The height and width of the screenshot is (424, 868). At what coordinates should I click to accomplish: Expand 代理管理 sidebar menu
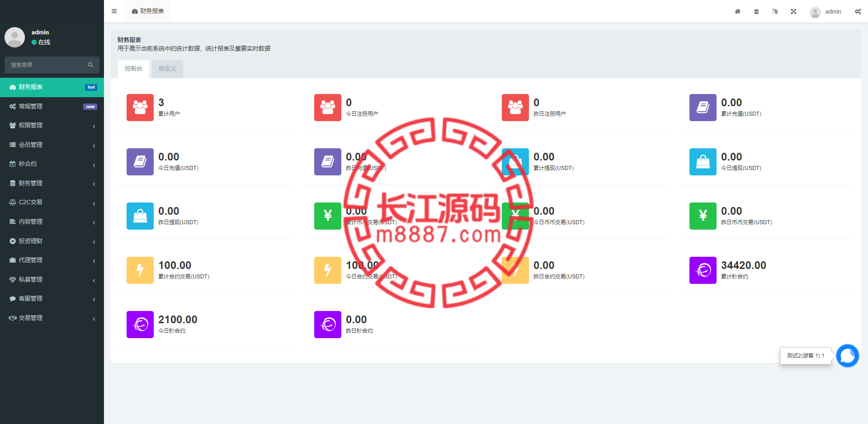52,260
